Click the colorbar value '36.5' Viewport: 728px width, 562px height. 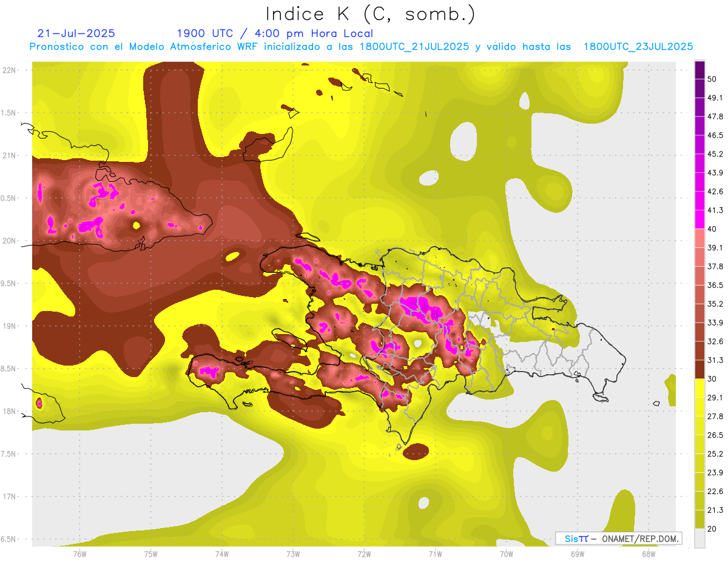(x=715, y=285)
